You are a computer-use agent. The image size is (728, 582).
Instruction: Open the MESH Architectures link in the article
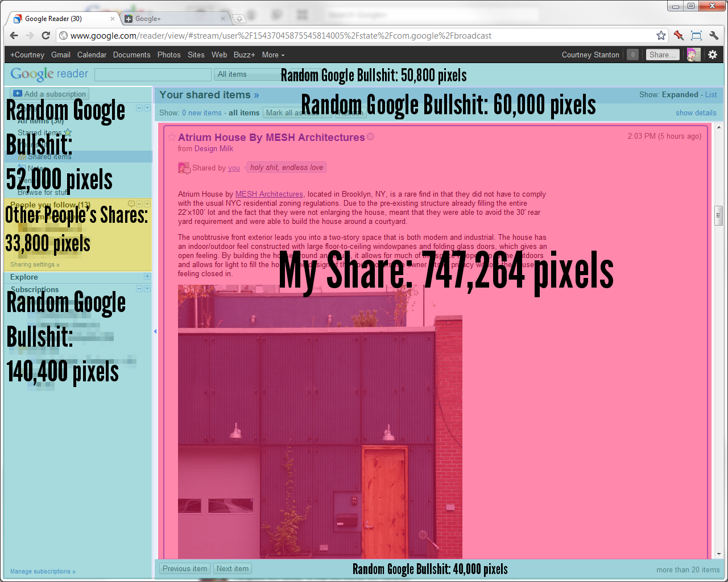tap(269, 194)
